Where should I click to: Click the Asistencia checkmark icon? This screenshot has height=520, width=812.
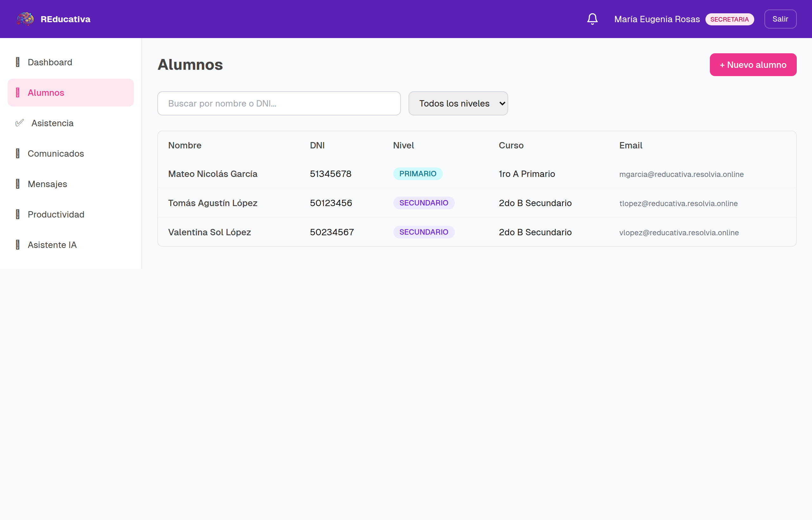20,123
